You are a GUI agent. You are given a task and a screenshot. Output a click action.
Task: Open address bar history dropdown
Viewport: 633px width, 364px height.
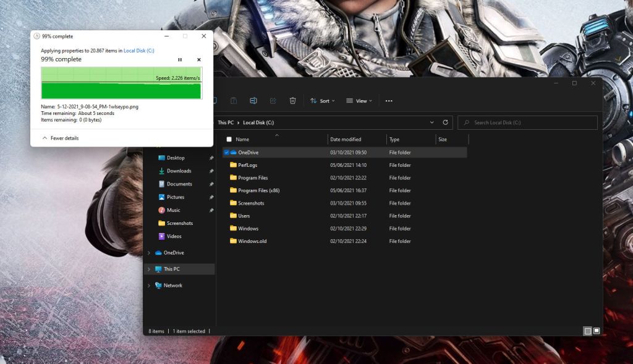pos(431,122)
